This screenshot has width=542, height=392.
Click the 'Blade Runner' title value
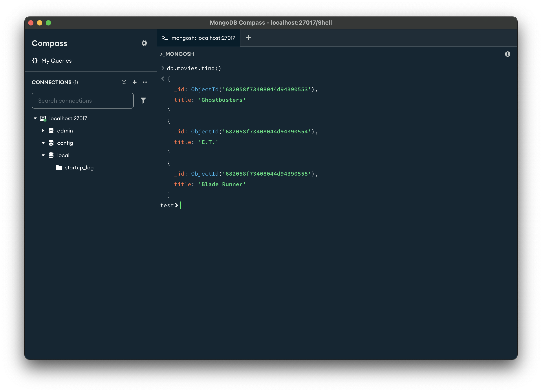point(222,185)
